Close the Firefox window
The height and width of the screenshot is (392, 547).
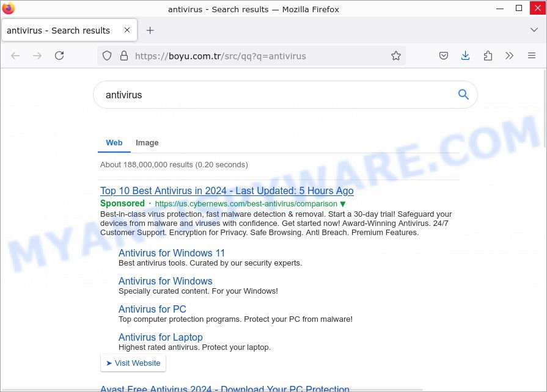538,8
